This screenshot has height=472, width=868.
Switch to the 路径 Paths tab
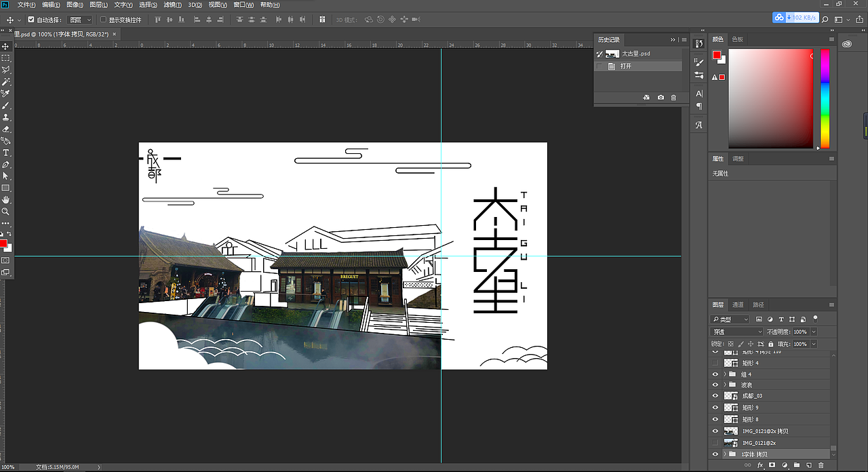pyautogui.click(x=758, y=304)
